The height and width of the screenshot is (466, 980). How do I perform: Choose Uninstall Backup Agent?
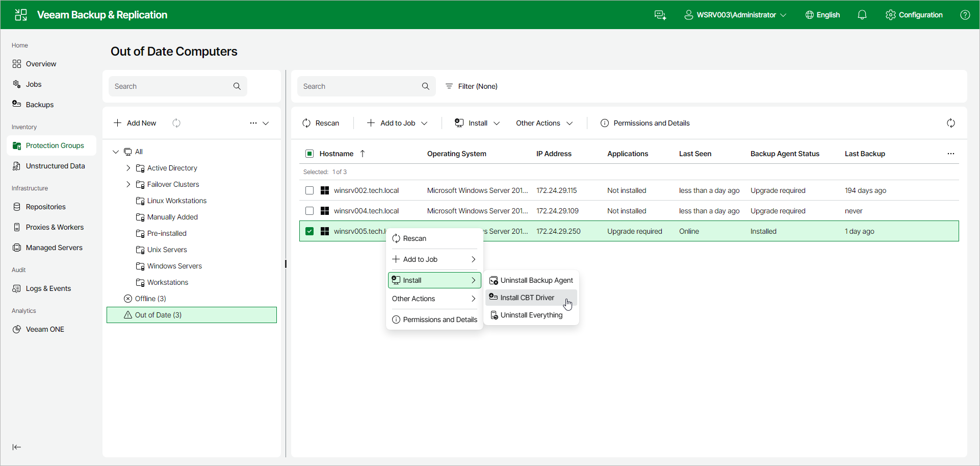coord(531,280)
